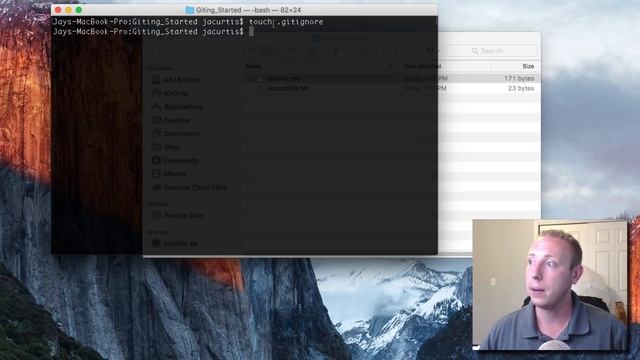640x360 pixels.
Task: Click the presenter webcam video thumbnail
Action: click(550, 285)
